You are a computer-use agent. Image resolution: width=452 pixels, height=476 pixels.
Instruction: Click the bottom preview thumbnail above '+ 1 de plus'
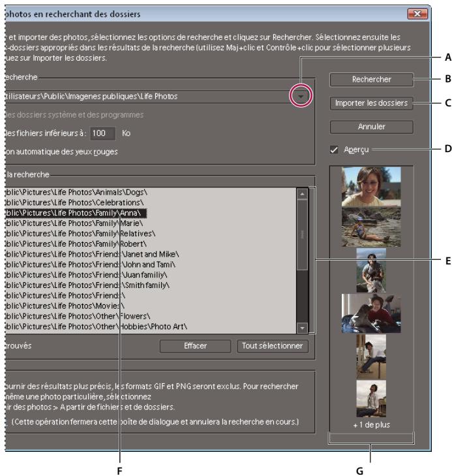371,398
